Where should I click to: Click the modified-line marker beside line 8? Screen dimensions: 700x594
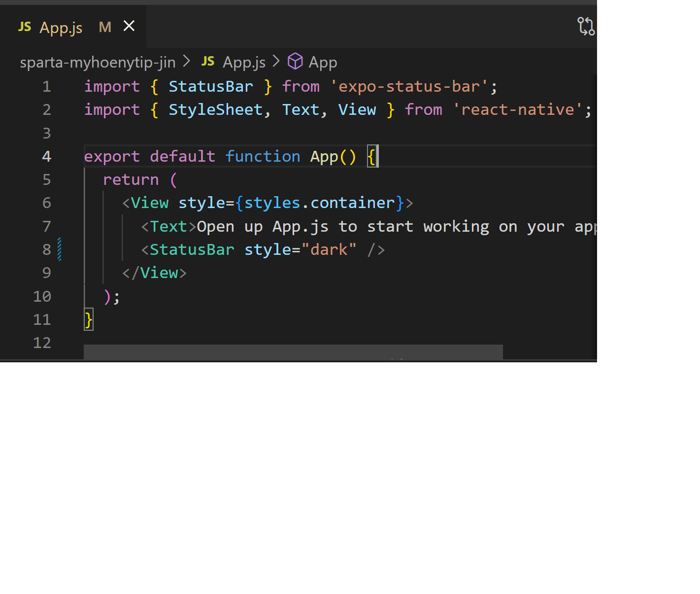60,249
